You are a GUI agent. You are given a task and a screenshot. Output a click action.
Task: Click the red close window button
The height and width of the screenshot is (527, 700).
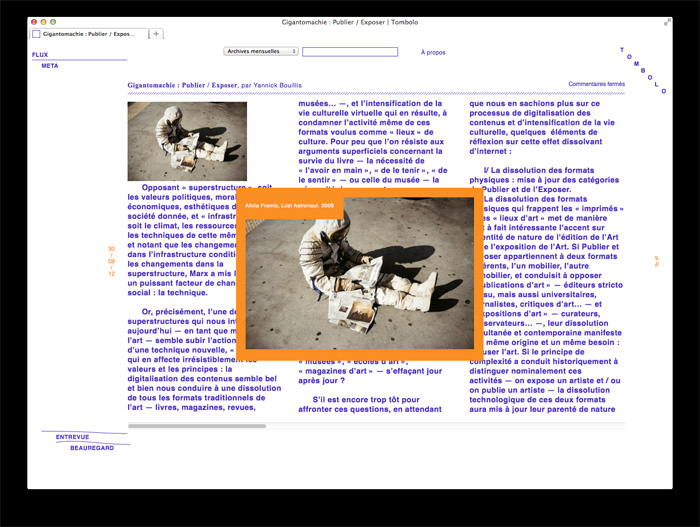(34, 22)
